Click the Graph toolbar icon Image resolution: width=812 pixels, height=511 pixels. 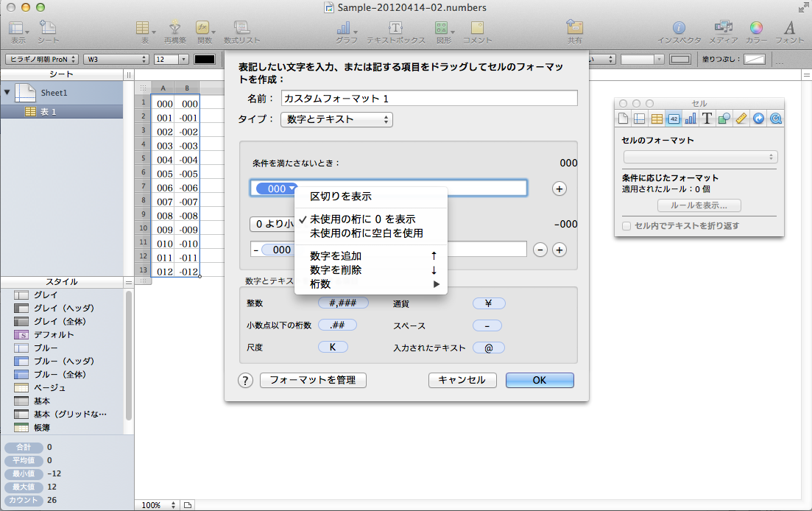[343, 28]
